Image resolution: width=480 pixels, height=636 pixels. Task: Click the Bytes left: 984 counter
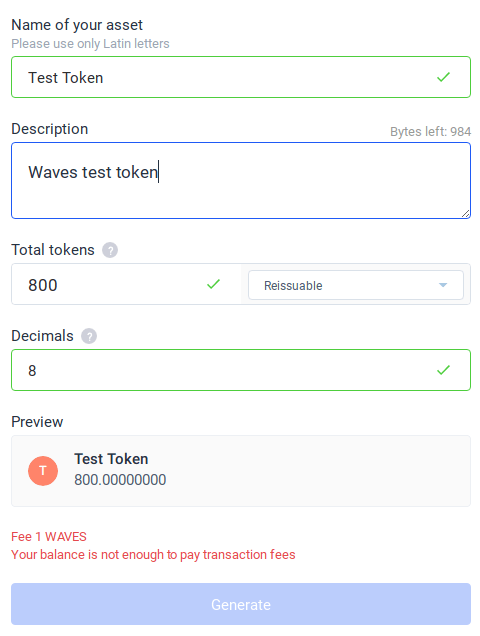point(430,132)
